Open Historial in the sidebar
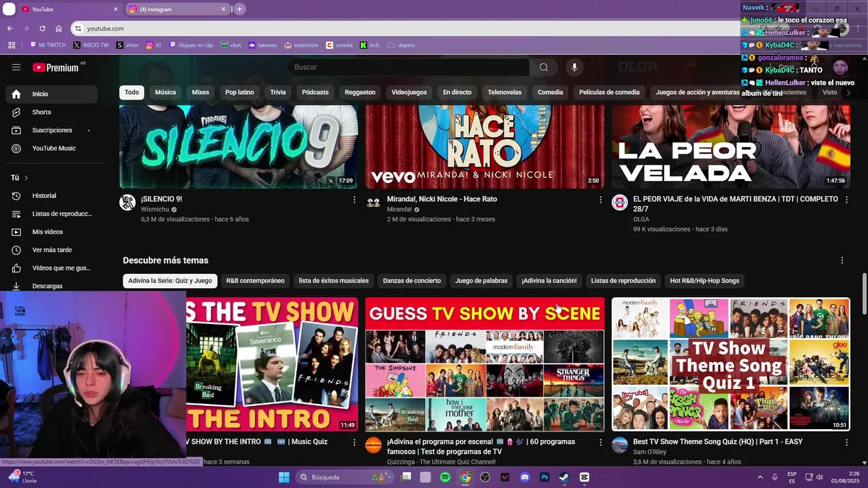Screen dimensions: 868x488 [51, 196]
